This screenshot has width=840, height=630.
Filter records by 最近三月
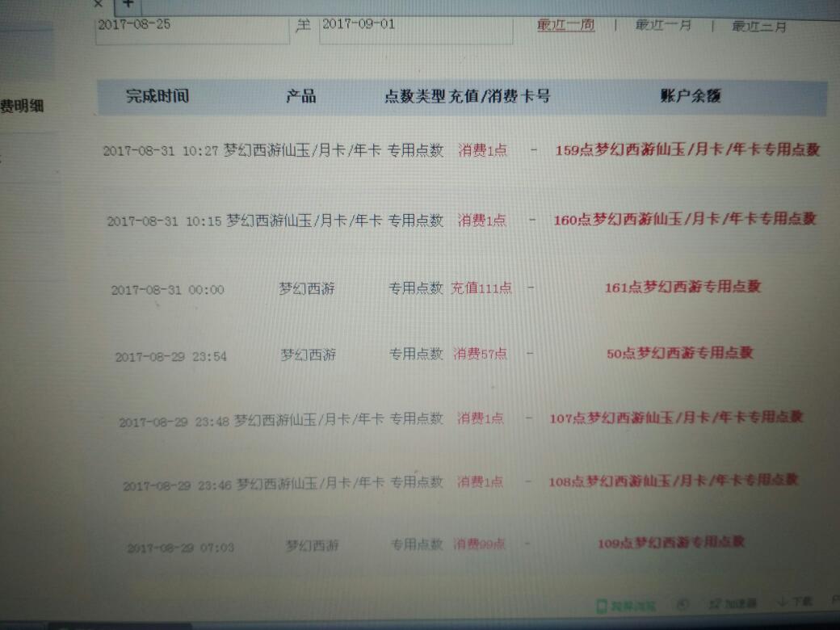click(758, 26)
